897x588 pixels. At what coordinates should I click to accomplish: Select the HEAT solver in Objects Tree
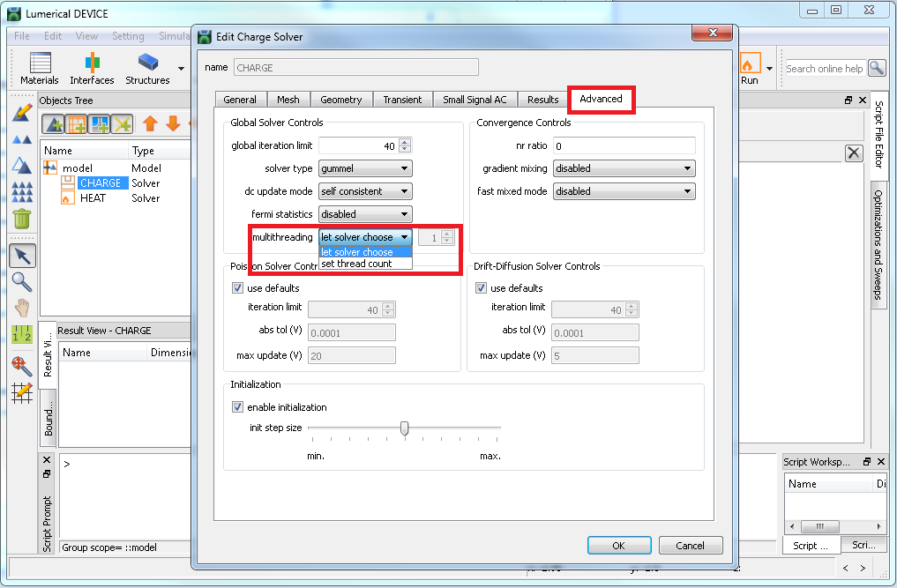(x=93, y=197)
